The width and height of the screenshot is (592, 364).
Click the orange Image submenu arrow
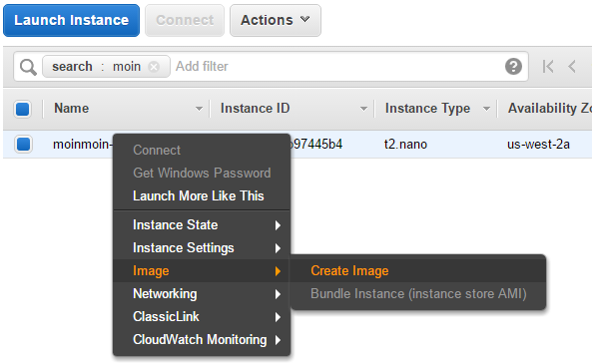click(x=278, y=271)
